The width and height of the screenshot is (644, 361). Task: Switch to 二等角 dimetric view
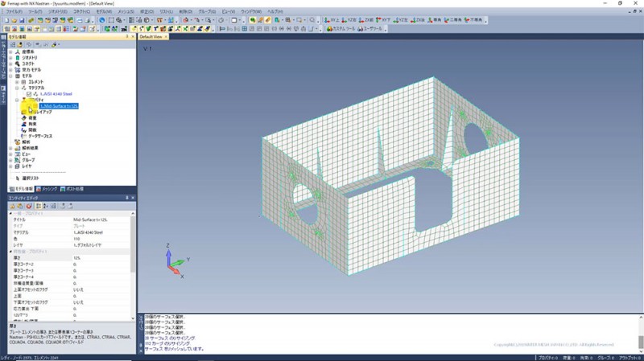point(452,20)
